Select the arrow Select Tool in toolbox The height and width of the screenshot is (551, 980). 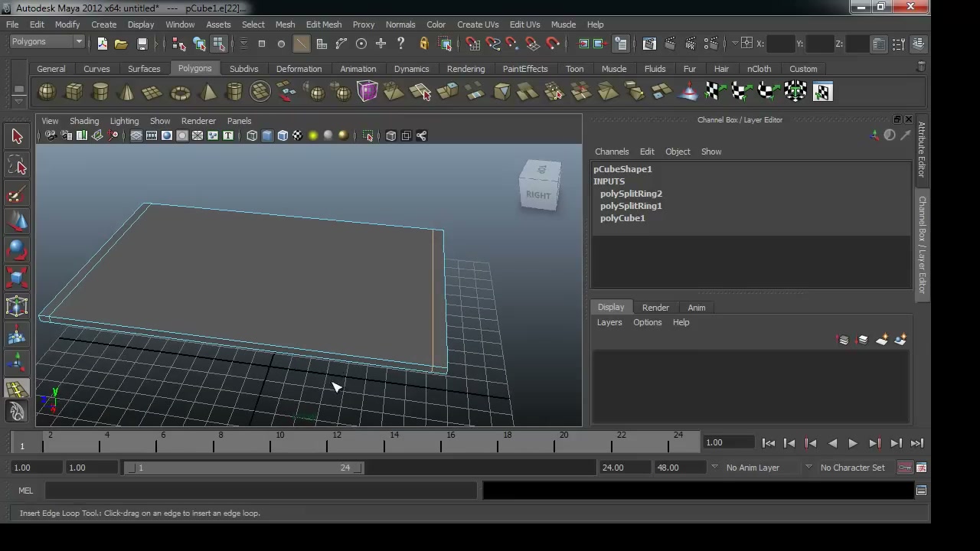click(17, 137)
